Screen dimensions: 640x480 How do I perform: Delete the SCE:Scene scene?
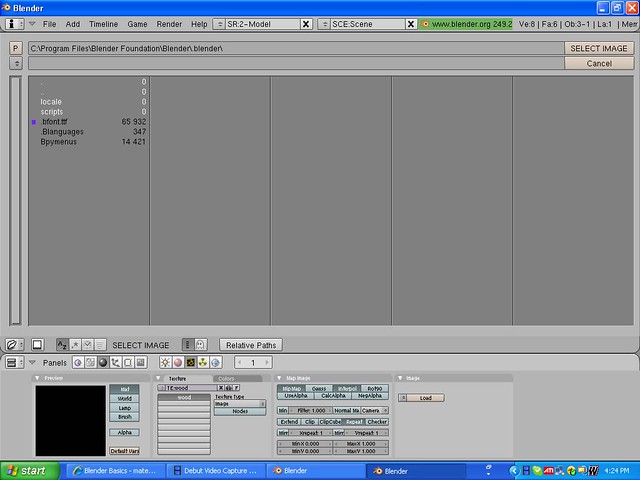[411, 24]
